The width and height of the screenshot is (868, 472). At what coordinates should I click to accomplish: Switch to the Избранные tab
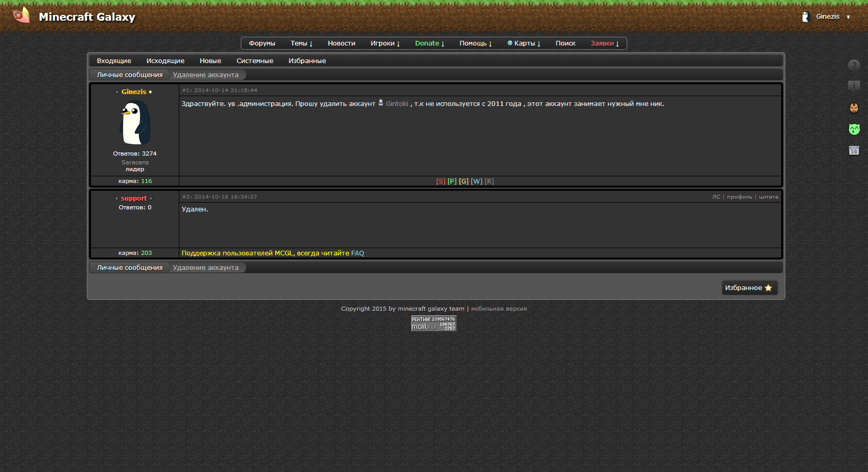(x=307, y=60)
